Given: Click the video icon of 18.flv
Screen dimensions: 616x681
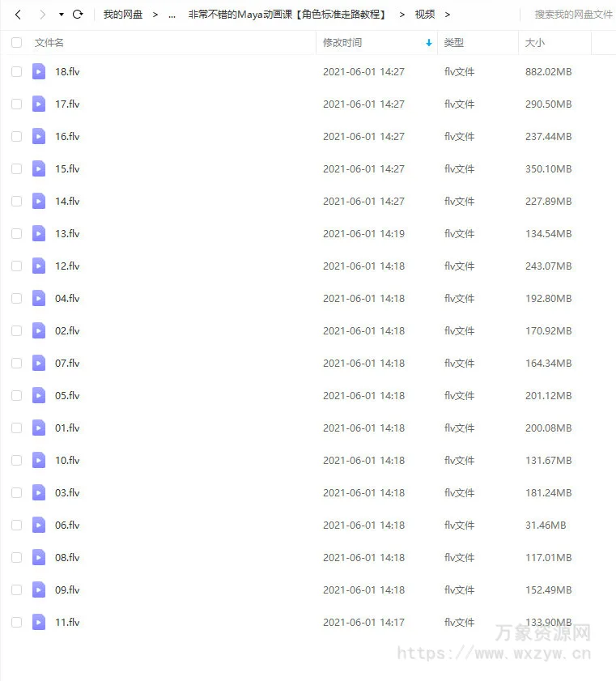Looking at the screenshot, I should click(x=39, y=71).
